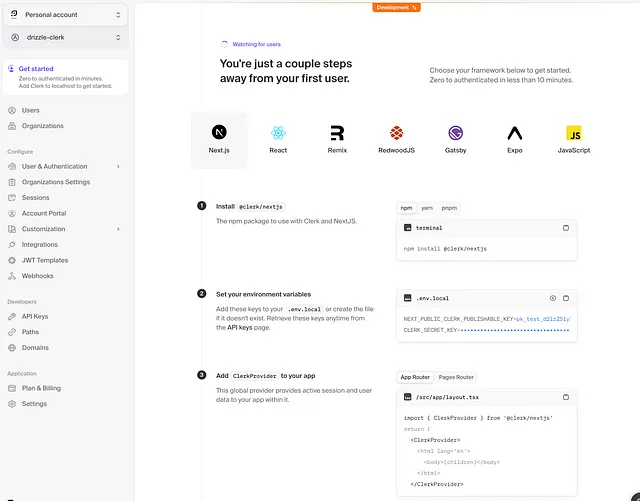Open Account Portal settings
The width and height of the screenshot is (640, 501).
(x=44, y=213)
